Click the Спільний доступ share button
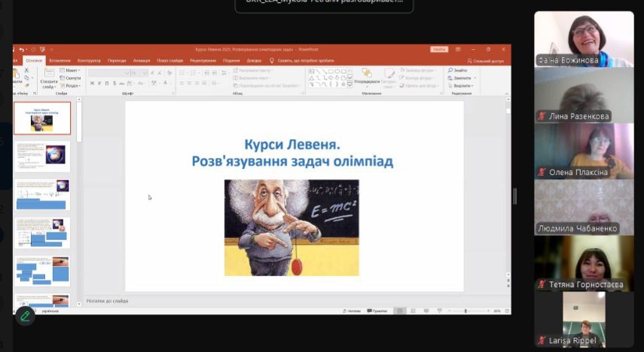Viewport: 644px width, 352px height. (486, 60)
